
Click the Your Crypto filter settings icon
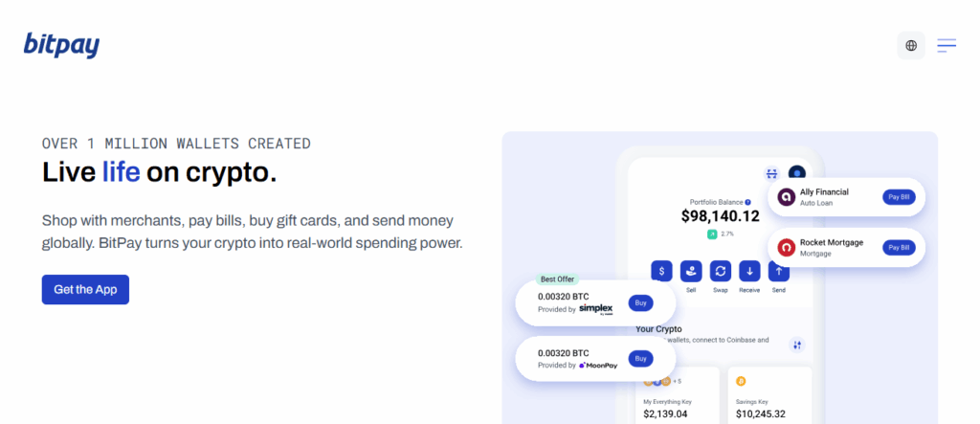(796, 345)
